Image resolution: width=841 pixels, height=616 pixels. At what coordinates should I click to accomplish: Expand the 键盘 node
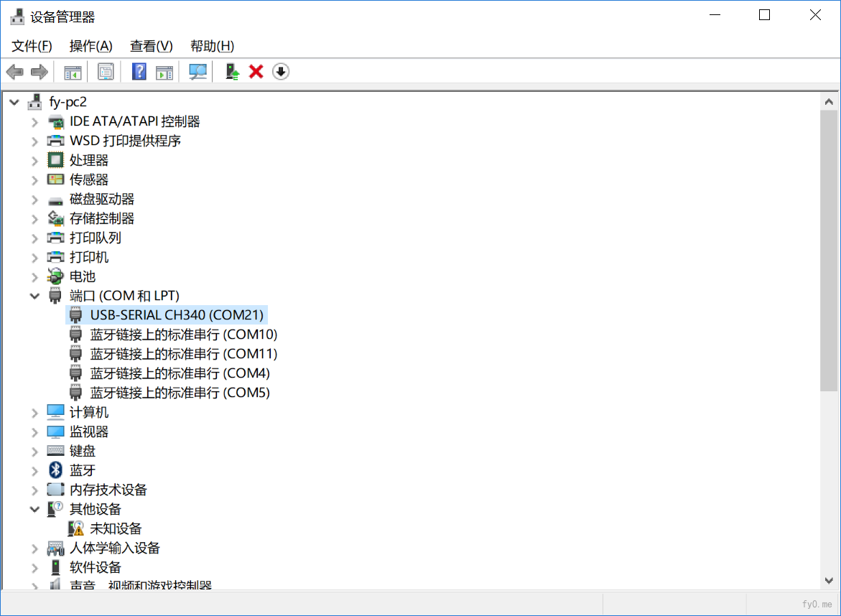tap(35, 452)
